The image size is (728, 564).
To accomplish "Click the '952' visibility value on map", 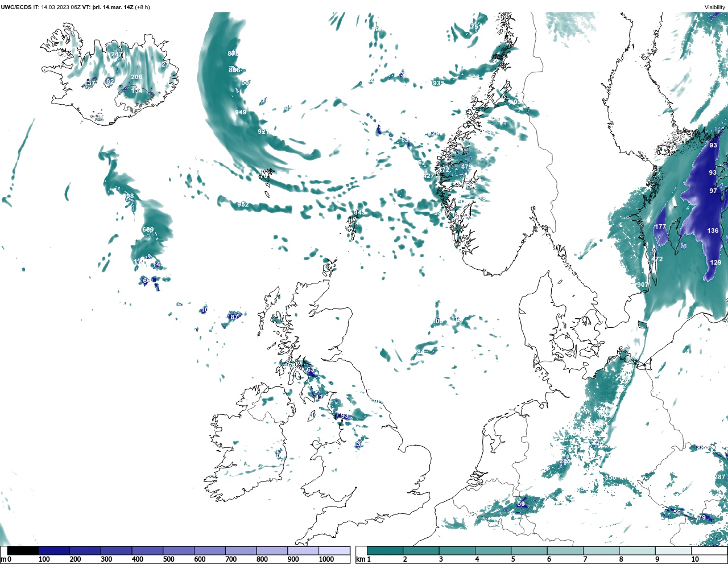I will pos(243,204).
